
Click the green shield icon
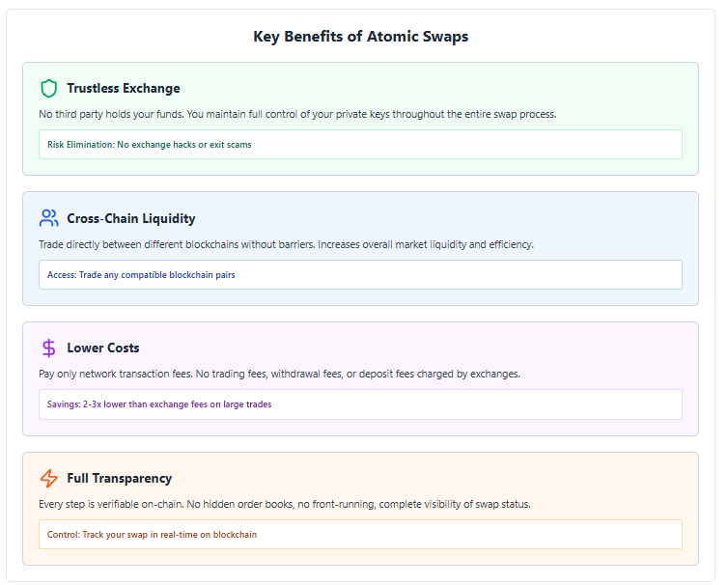[x=48, y=88]
